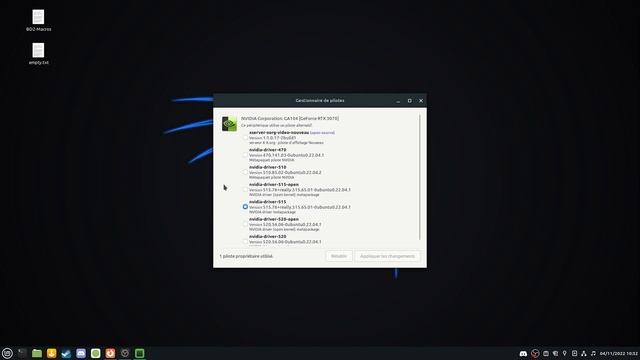Click the location pin tray icon
Viewport: 640px width, 360px height.
564,353
